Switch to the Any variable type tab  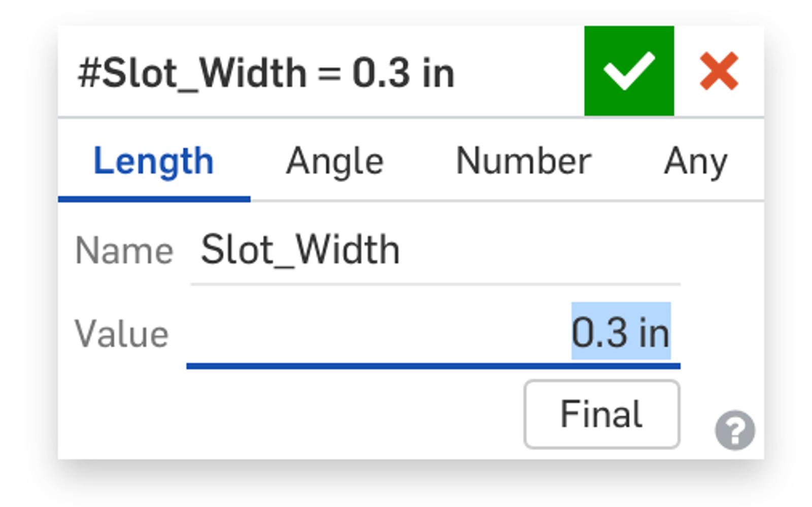click(x=695, y=161)
